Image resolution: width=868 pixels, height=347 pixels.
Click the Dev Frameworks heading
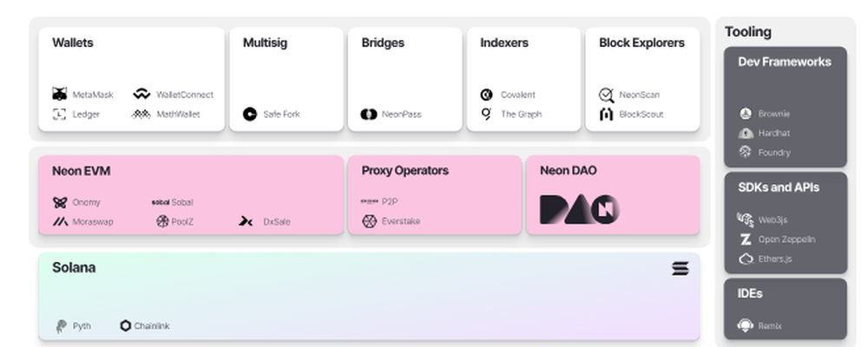tap(785, 62)
